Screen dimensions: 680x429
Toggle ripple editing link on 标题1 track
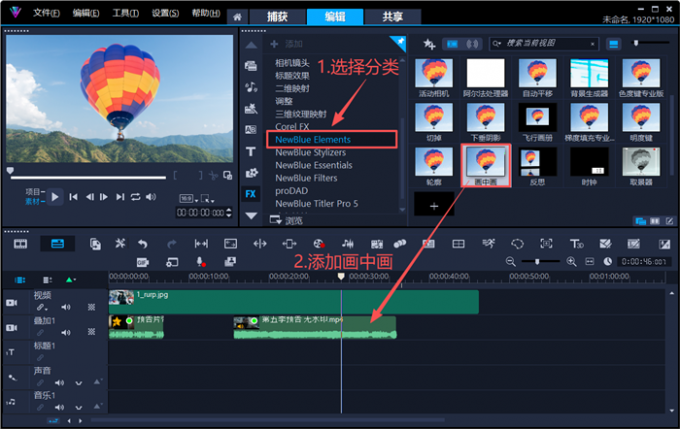[x=40, y=358]
